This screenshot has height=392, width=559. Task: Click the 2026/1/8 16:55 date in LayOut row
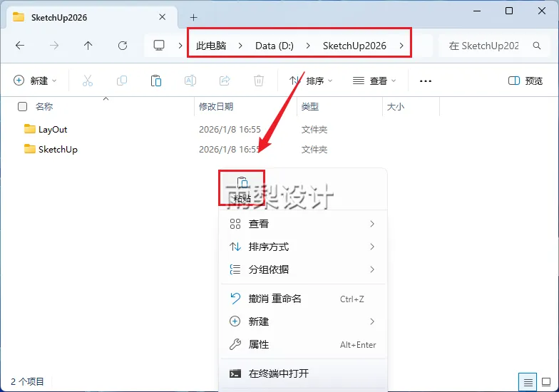(x=230, y=130)
